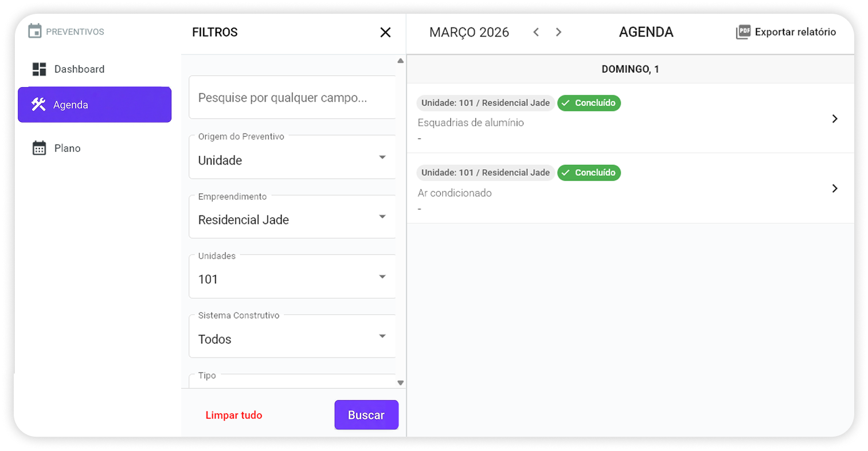Navigate to previous month with left arrow
Viewport: 868px width, 451px height.
(536, 32)
